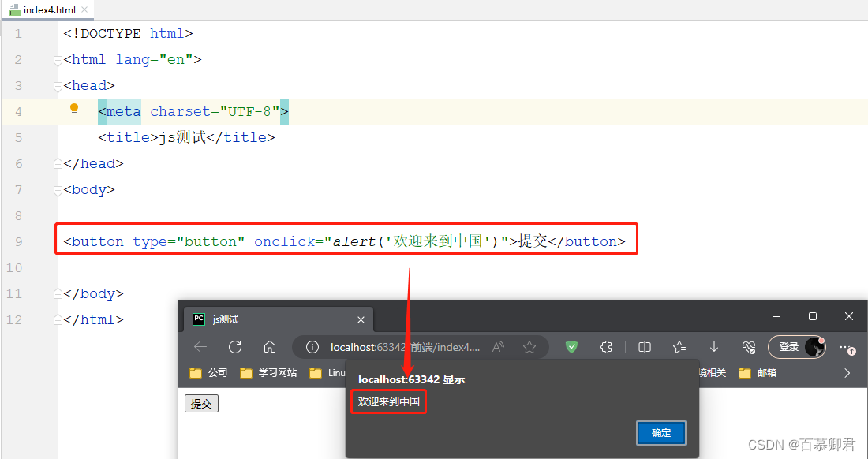
Task: Click the split screen icon
Action: (x=645, y=347)
